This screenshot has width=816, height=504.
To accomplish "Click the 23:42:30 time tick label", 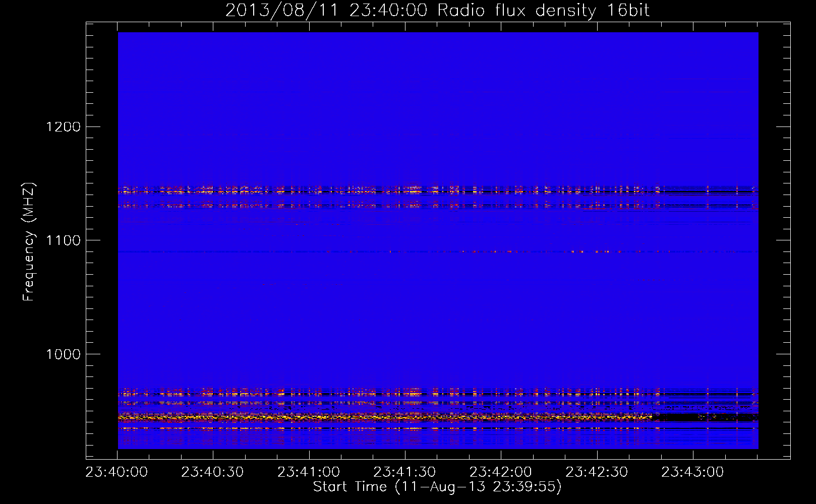I will (x=597, y=472).
